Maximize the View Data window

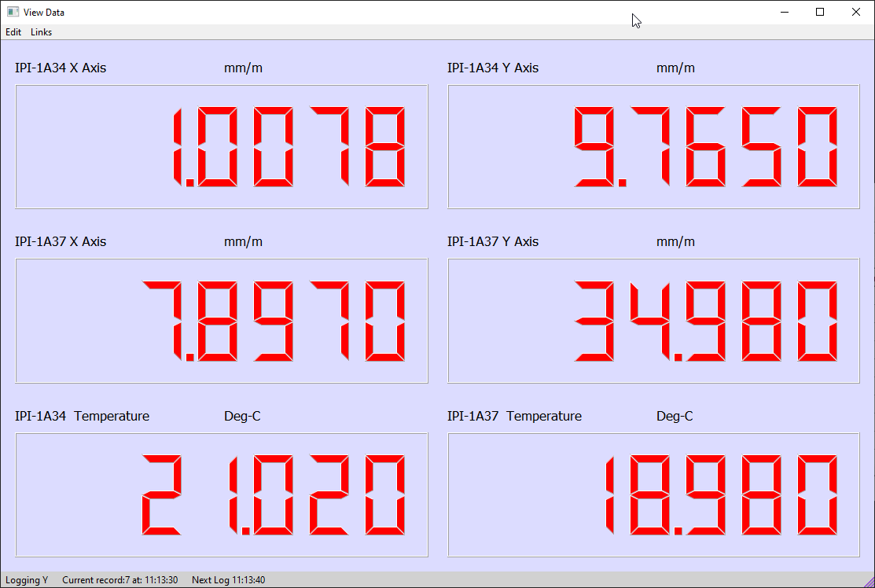pos(820,12)
